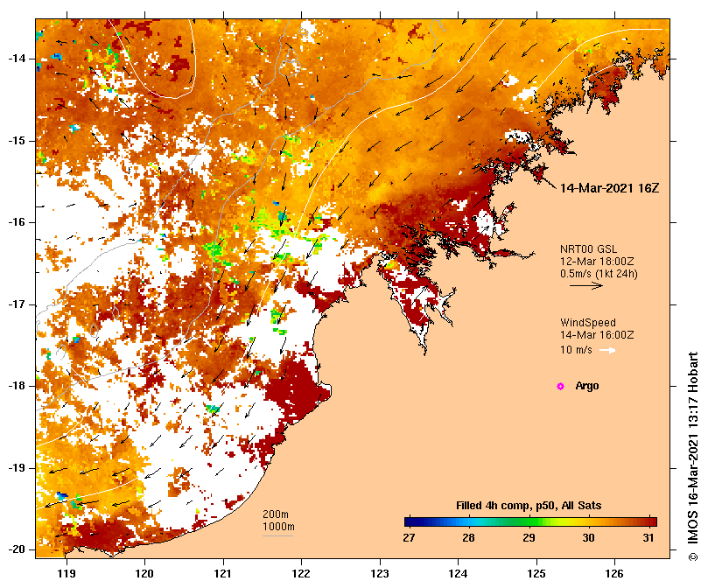Click longitude axis label '125'

pyautogui.click(x=536, y=574)
